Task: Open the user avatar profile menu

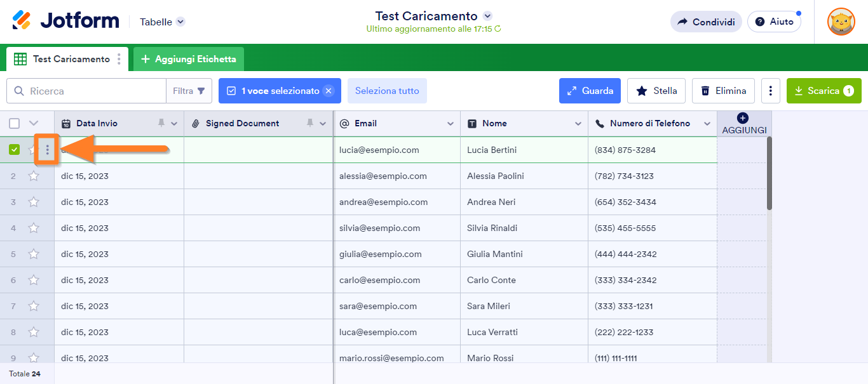Action: [x=841, y=22]
